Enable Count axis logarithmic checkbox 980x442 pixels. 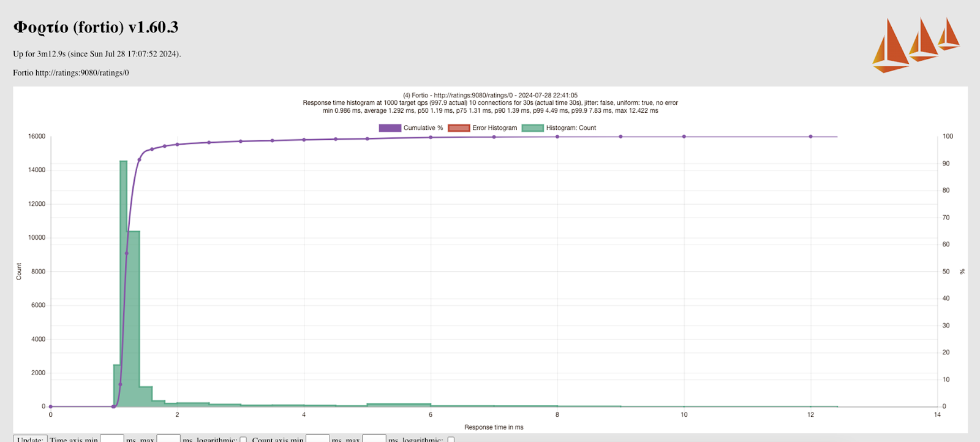[451, 440]
